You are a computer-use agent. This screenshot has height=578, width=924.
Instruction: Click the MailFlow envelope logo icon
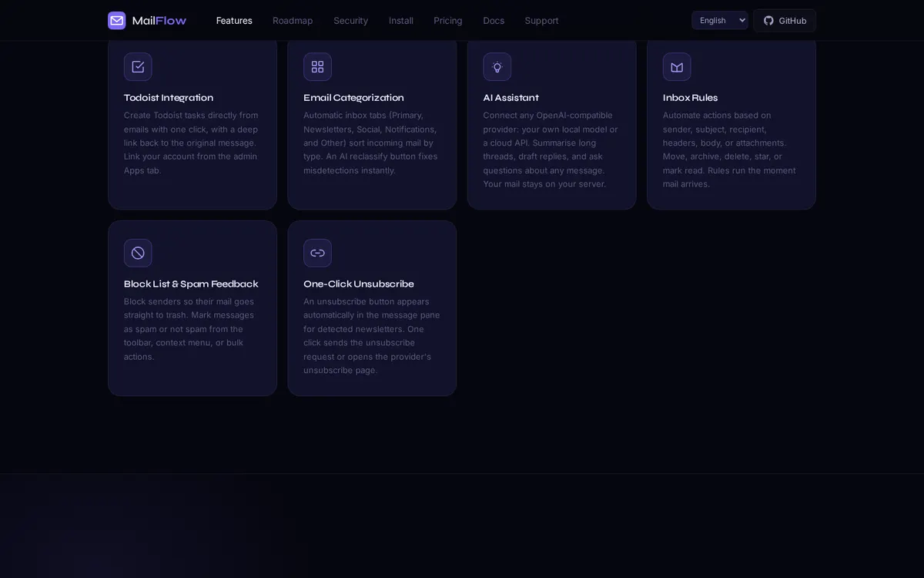116,21
